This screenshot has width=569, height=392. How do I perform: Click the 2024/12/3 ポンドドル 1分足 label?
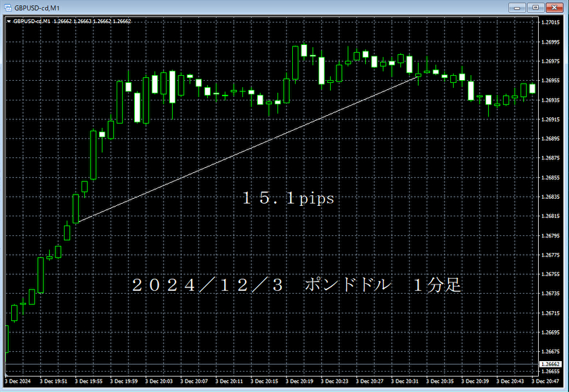click(x=296, y=285)
